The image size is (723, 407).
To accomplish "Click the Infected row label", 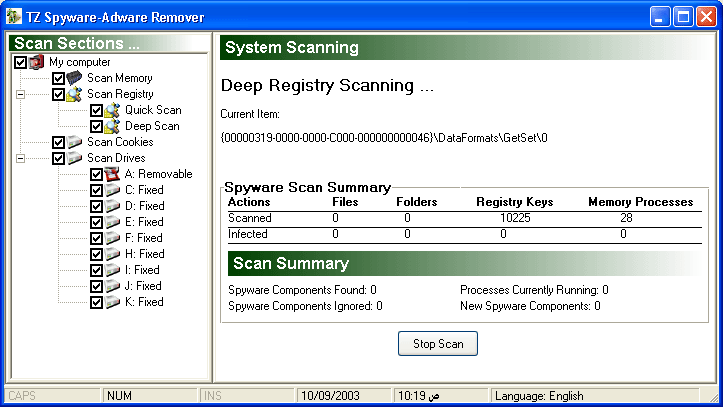I will tap(248, 234).
